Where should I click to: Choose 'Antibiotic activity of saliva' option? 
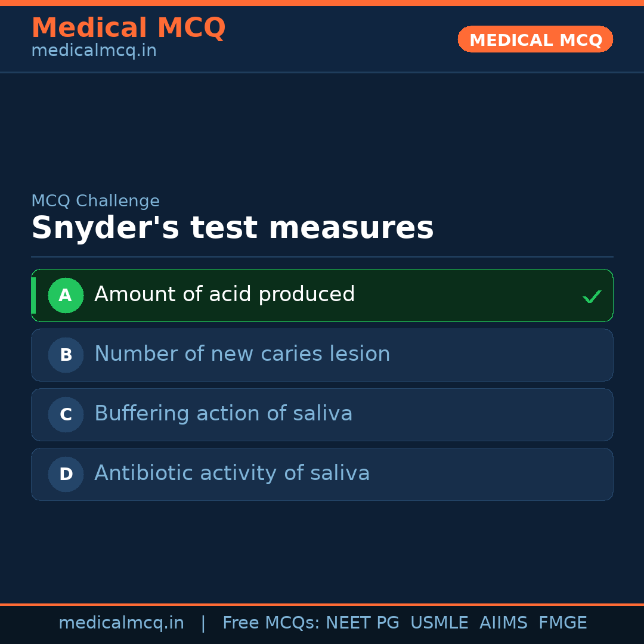coord(232,473)
